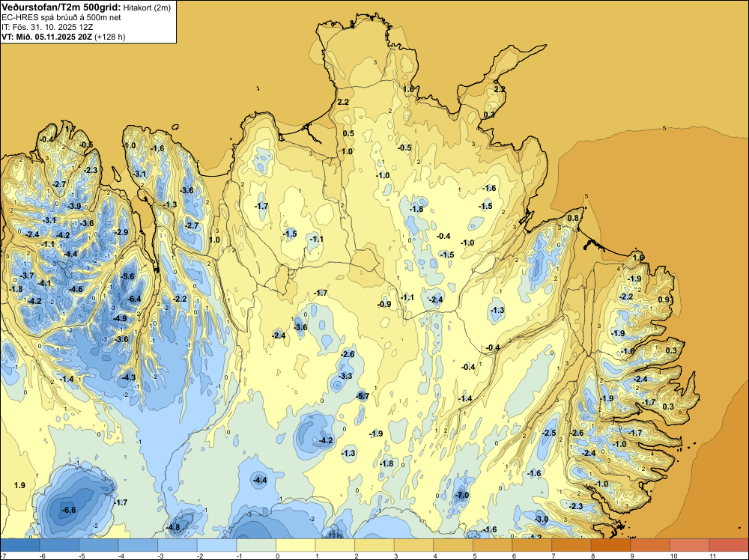This screenshot has width=749, height=560.
Task: Click the initial time 'IT: Fös. 31. 10. 2025 12Z'
Action: pos(47,27)
